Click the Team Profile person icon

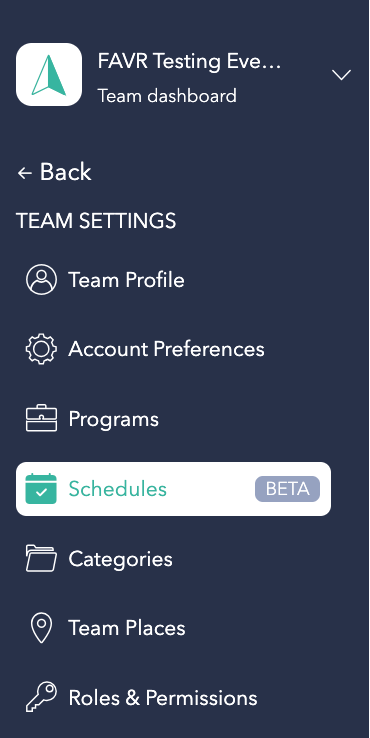[x=41, y=280]
